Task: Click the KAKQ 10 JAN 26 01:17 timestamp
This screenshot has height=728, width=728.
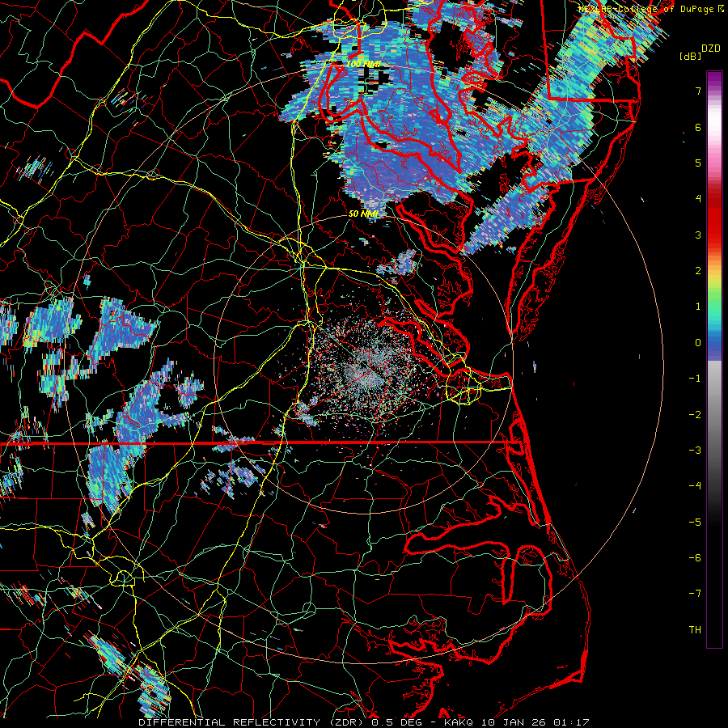Action: click(x=517, y=722)
